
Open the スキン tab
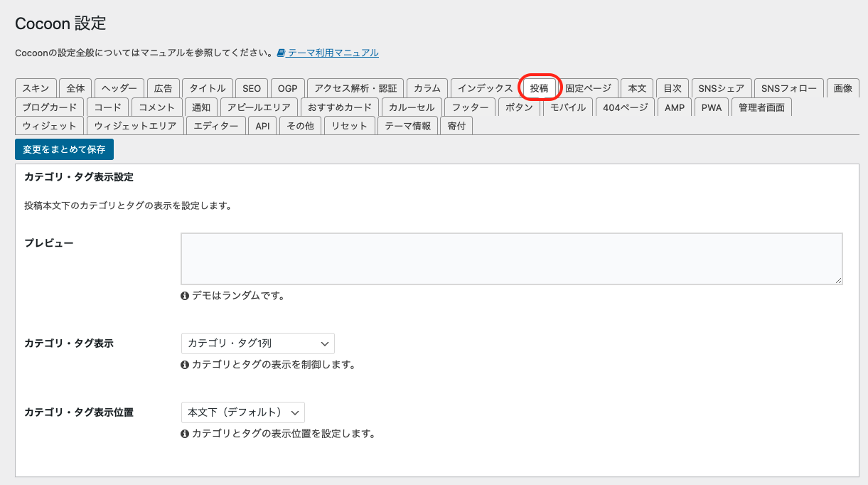click(36, 88)
